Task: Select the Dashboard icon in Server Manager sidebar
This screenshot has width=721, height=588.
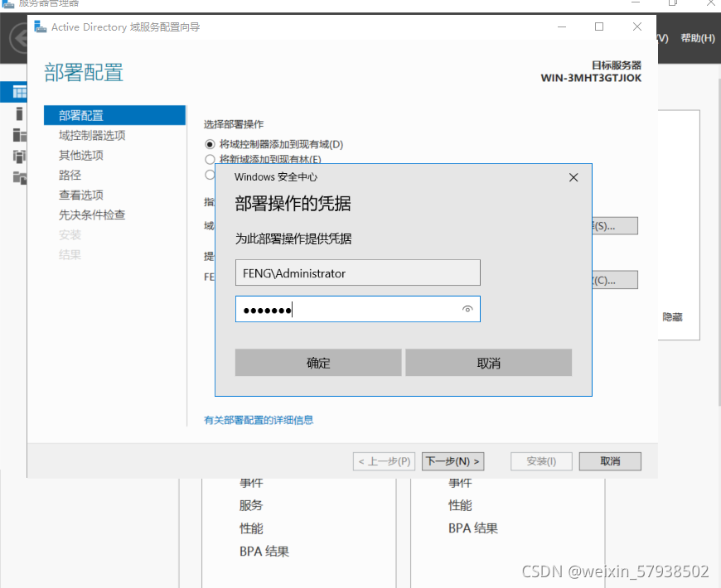Action: [x=19, y=92]
